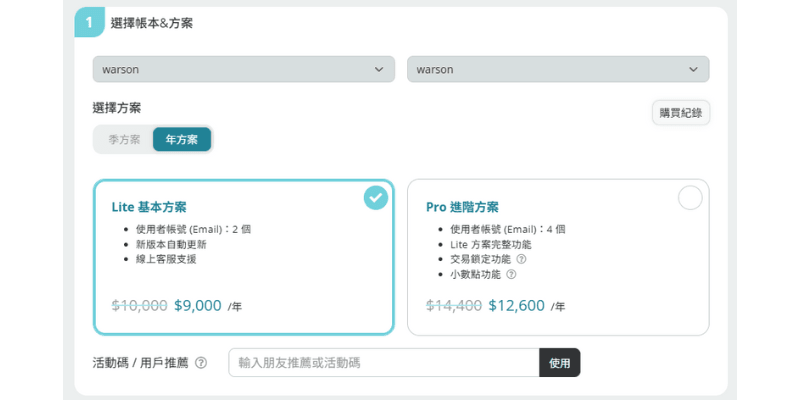Choose the Pro 進階方案 plan title

click(x=462, y=207)
